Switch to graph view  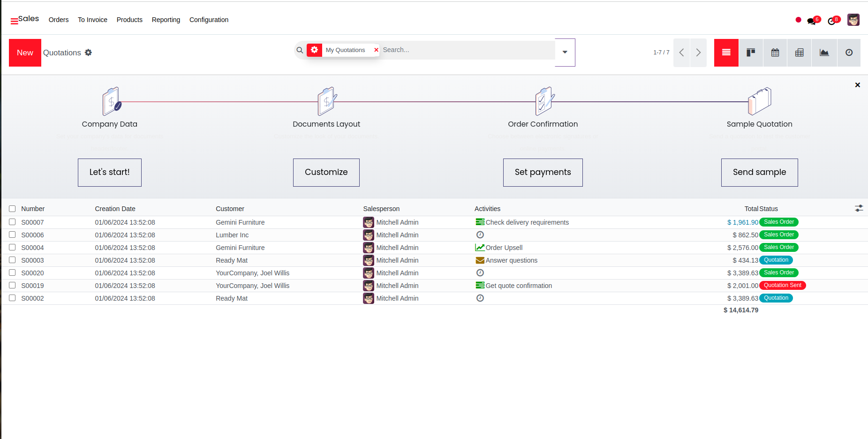point(824,53)
